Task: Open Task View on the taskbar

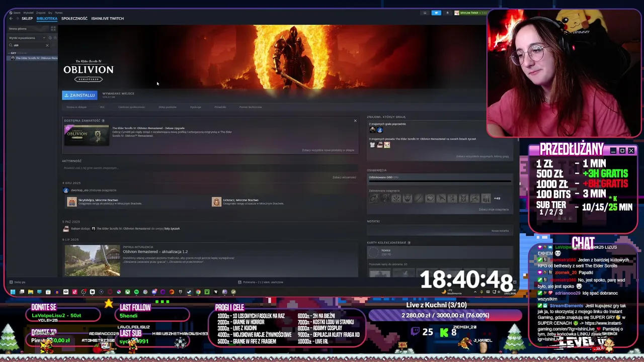Action: pos(22,292)
